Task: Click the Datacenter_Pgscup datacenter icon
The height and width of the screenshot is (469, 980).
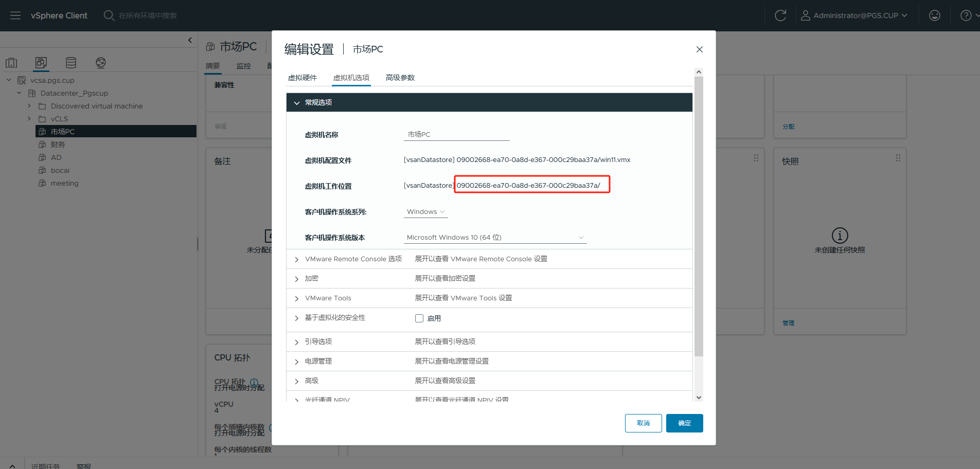Action: point(32,93)
